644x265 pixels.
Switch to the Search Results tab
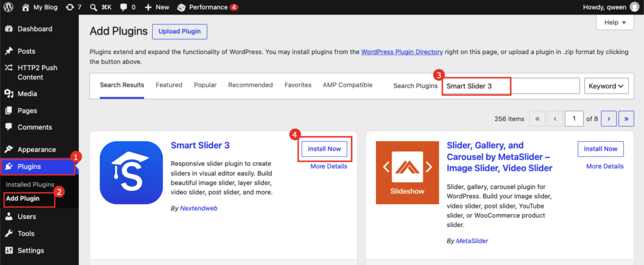pos(122,85)
